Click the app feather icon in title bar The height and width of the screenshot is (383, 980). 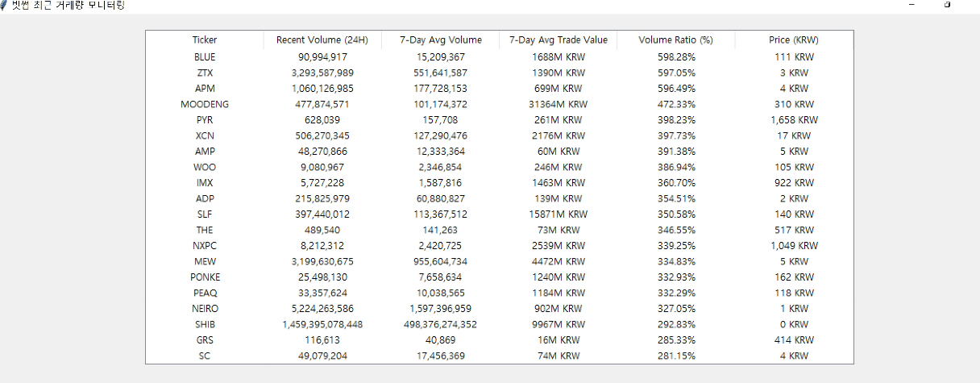pos(5,5)
